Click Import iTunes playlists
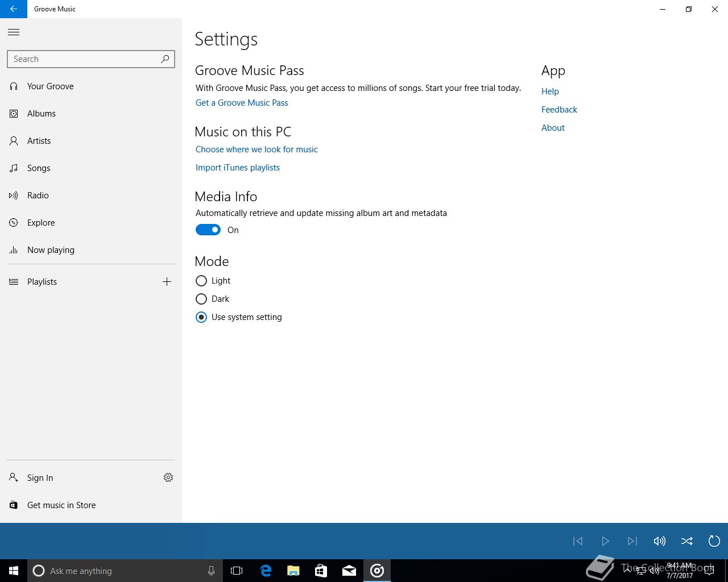The height and width of the screenshot is (582, 728). tap(238, 168)
